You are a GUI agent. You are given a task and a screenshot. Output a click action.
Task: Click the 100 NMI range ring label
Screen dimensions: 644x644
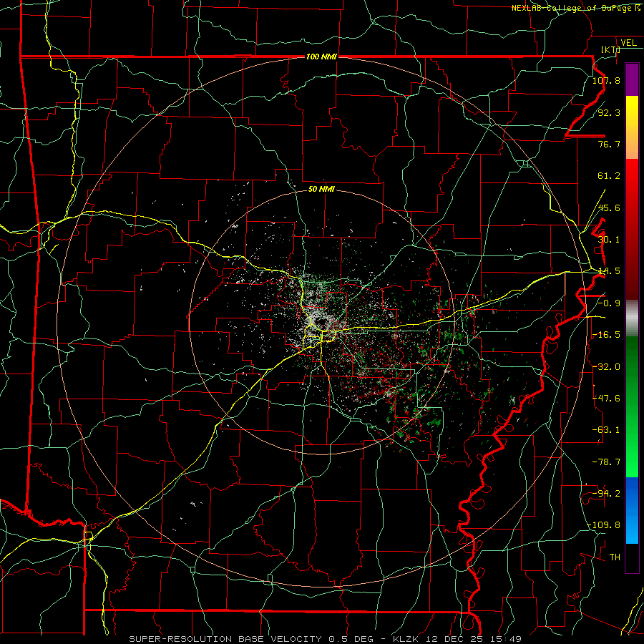click(321, 57)
